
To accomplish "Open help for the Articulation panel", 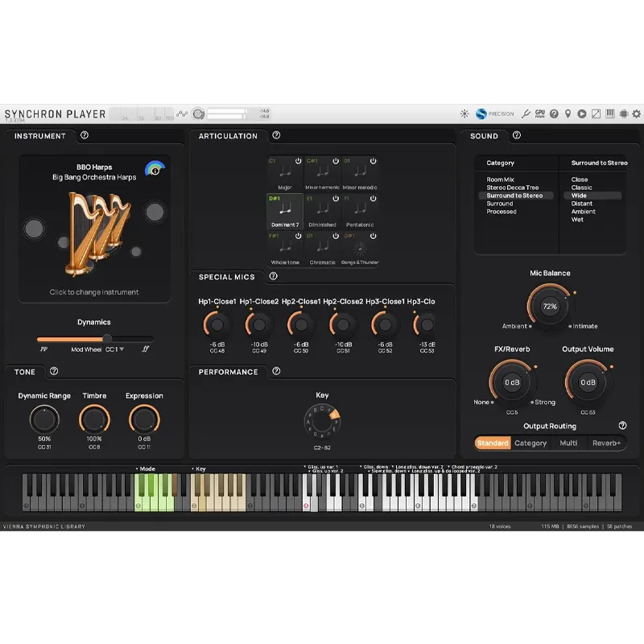I will point(276,135).
